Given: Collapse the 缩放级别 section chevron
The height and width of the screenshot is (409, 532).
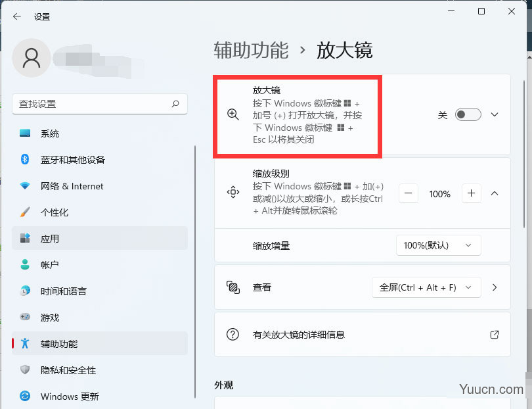Looking at the screenshot, I should (495, 193).
